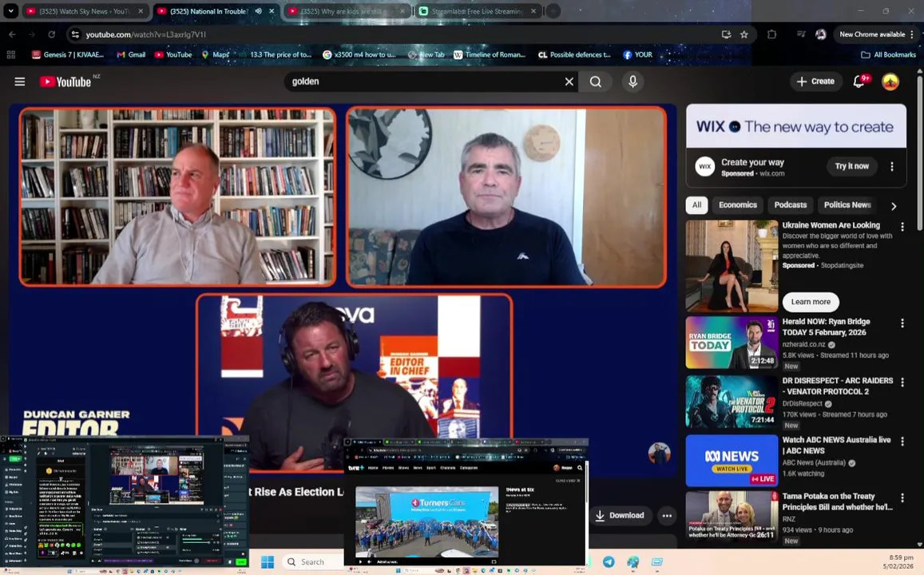Open the Venator Protocol 2 thumbnail

732,402
